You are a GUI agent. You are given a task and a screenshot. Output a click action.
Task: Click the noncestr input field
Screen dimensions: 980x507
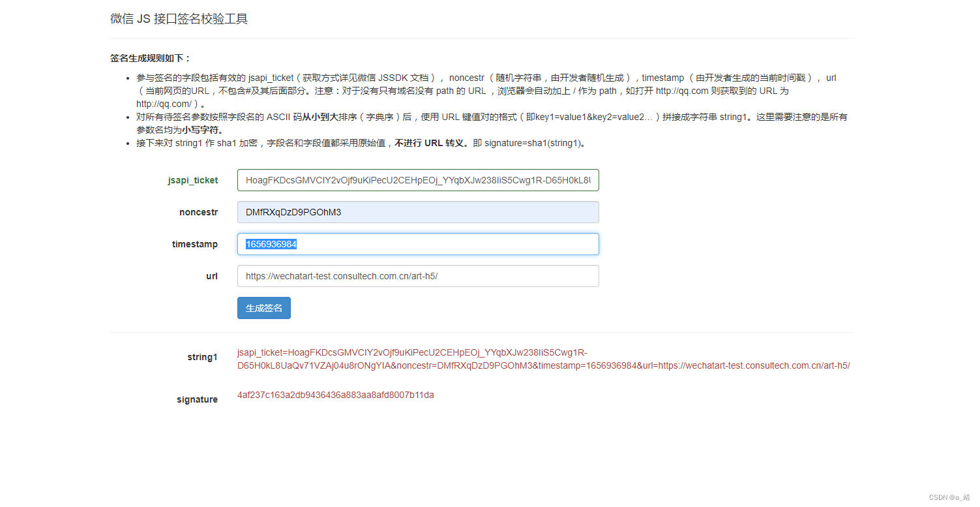pos(417,211)
